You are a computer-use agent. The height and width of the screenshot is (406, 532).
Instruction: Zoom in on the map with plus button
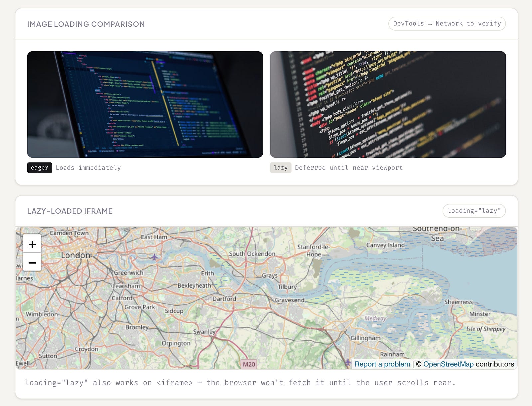point(32,244)
